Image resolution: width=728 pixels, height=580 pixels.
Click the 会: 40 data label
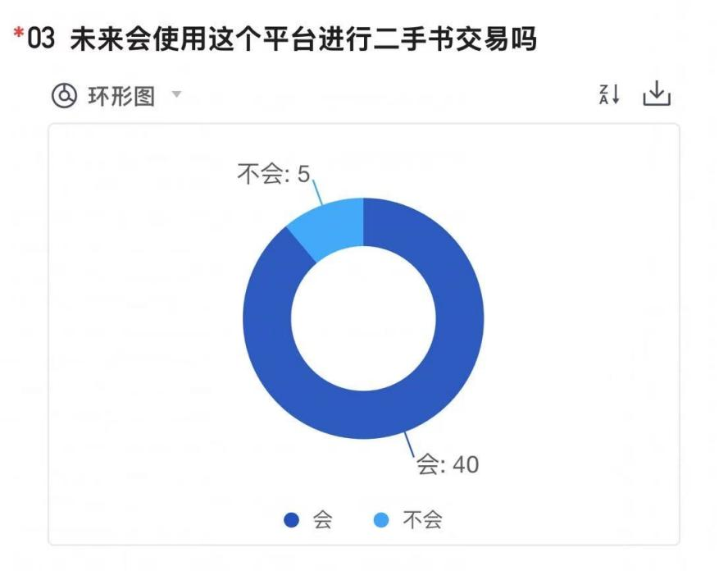point(447,464)
